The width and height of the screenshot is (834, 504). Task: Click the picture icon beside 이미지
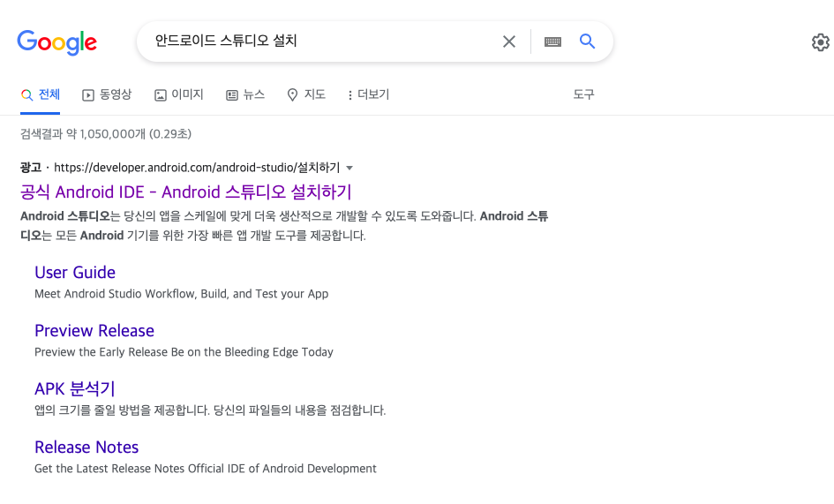pyautogui.click(x=160, y=95)
